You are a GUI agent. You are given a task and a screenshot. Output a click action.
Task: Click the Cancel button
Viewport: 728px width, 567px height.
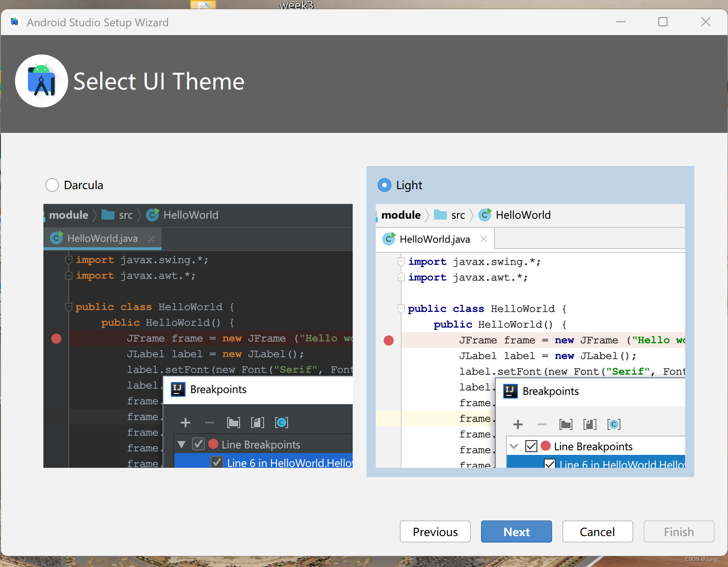[597, 531]
